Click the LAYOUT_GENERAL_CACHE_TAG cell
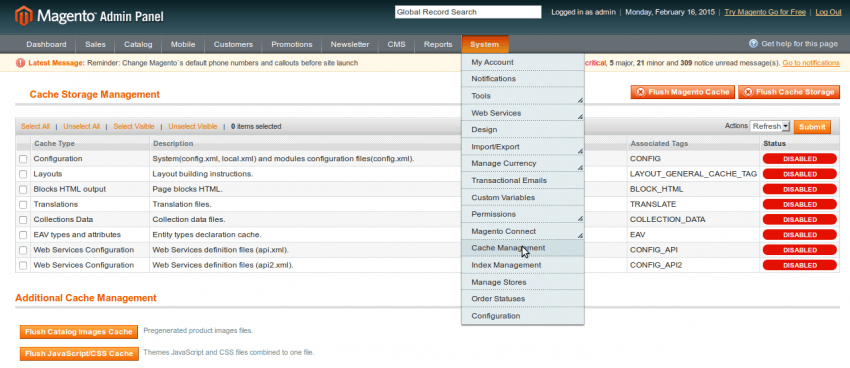Viewport: 850px width, 368px height. 693,175
